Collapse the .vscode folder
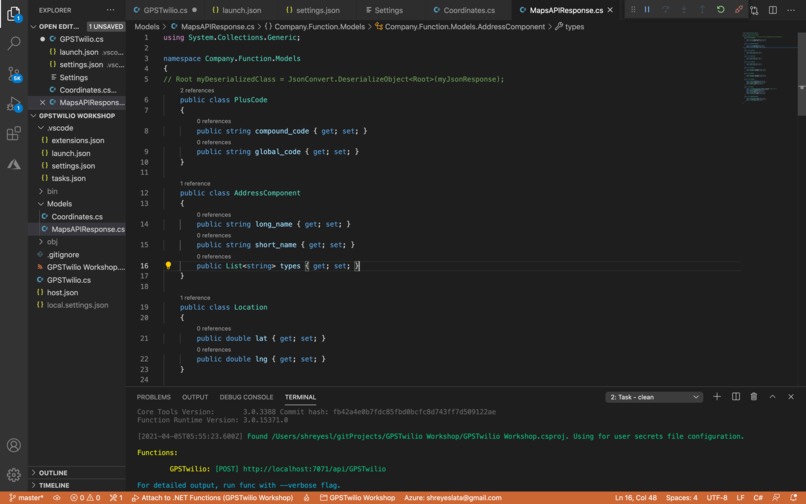The image size is (806, 504). (x=41, y=128)
